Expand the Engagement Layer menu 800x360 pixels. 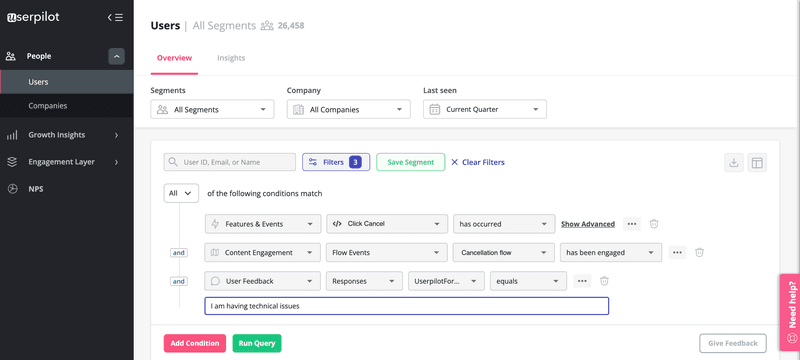[116, 162]
